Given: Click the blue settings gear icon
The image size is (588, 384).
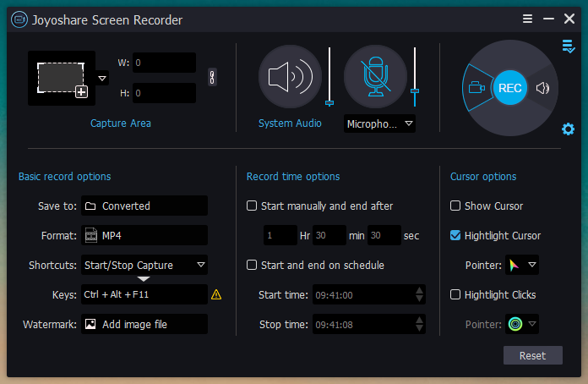Looking at the screenshot, I should point(568,129).
